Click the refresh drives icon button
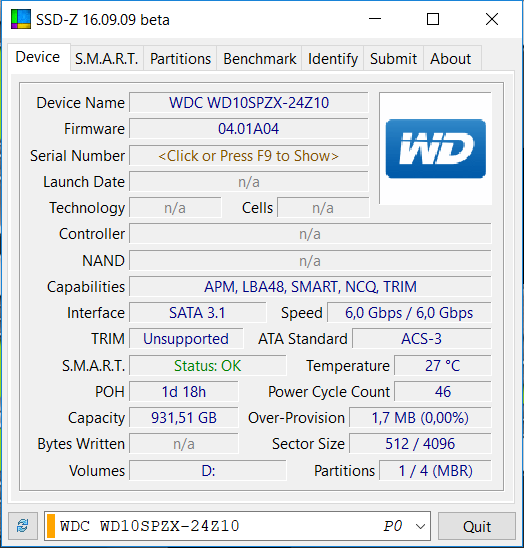This screenshot has width=524, height=548. click(x=23, y=526)
